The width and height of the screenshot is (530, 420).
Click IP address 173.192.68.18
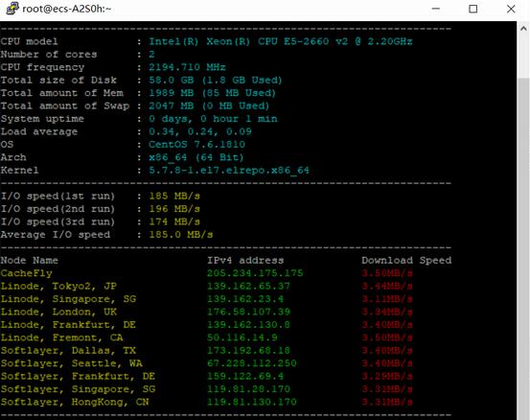248,350
